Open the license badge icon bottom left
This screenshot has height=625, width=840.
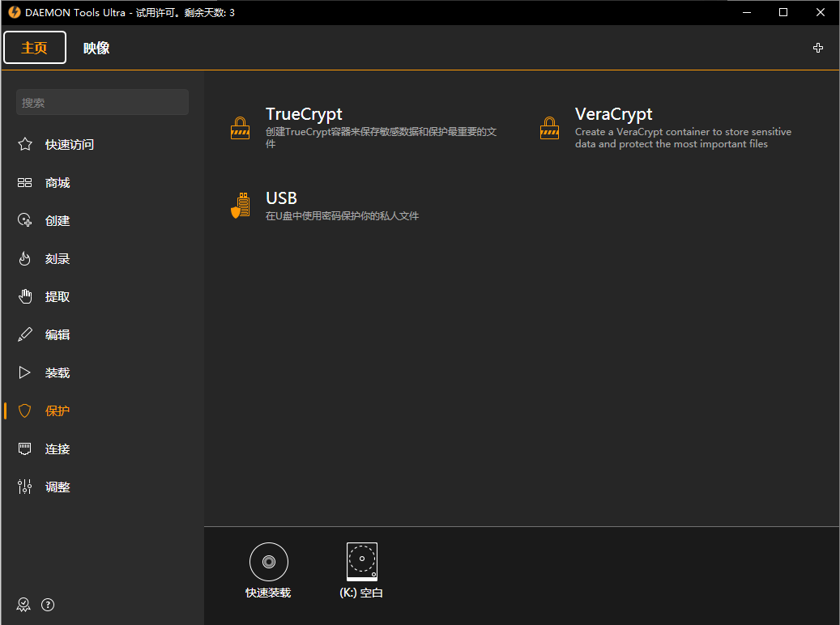23,604
